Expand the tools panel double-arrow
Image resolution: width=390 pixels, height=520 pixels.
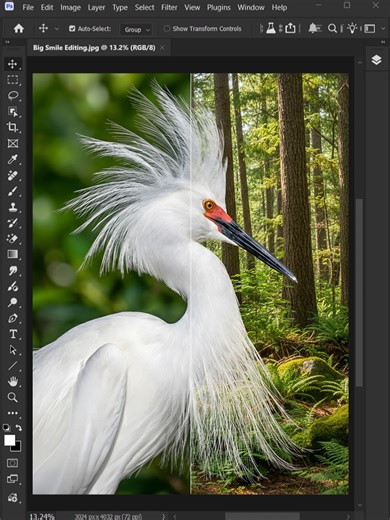[x=7, y=42]
